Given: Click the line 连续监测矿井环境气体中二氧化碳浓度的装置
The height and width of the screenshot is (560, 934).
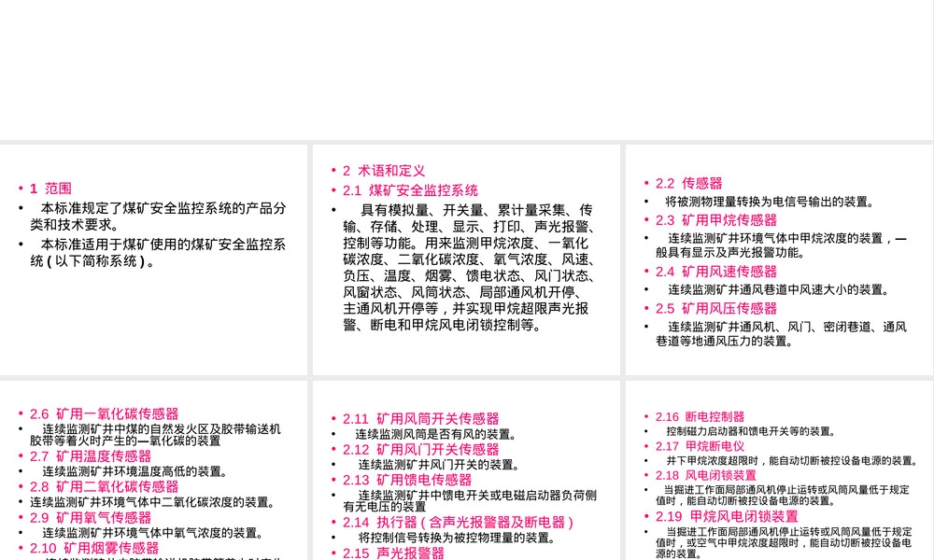Looking at the screenshot, I should click(153, 502).
